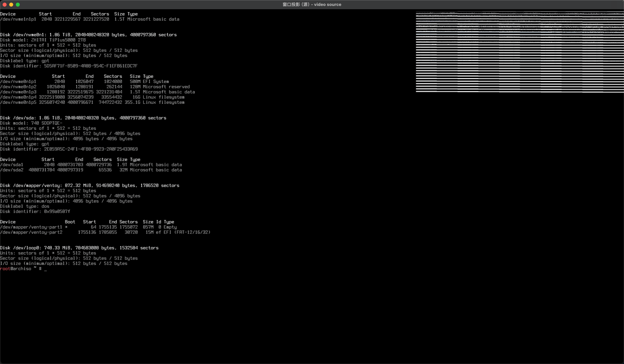Screen dimensions: 624x364
Task: Click the window title 'video source'
Action: [x=312, y=5]
